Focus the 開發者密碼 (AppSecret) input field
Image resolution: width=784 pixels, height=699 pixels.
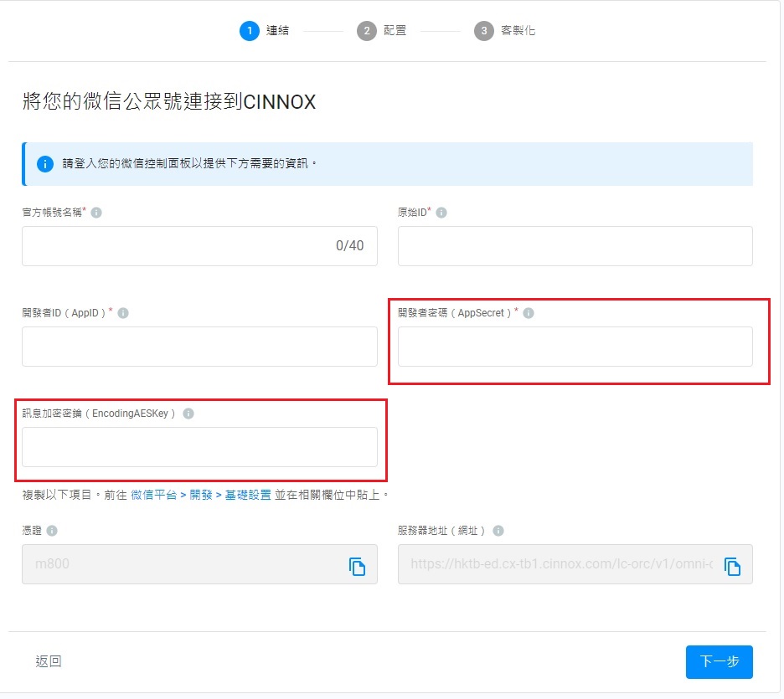coord(575,347)
